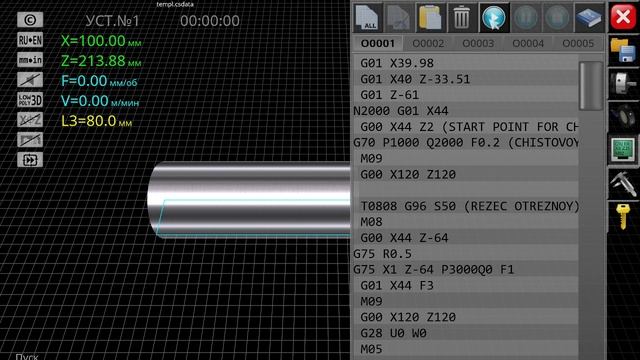
Task: Switch to program tab O0004
Action: [528, 43]
